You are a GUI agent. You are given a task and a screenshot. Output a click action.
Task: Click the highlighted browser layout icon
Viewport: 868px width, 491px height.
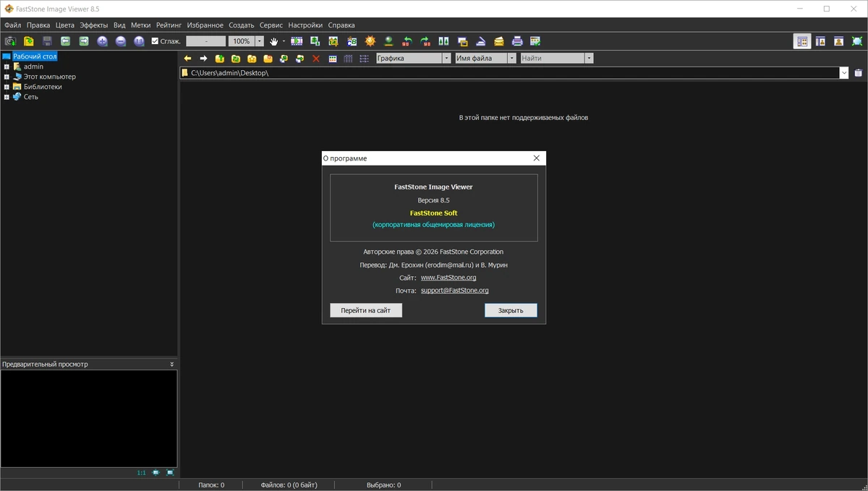(x=802, y=41)
